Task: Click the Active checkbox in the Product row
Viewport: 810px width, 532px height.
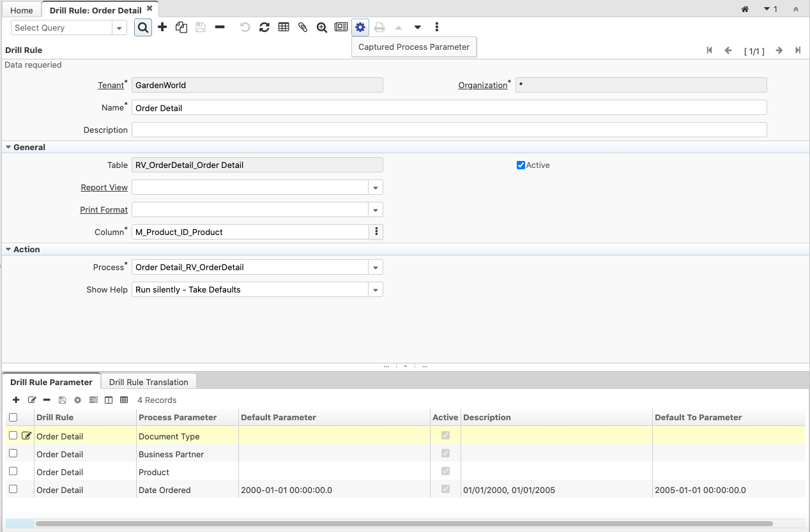Action: point(445,471)
